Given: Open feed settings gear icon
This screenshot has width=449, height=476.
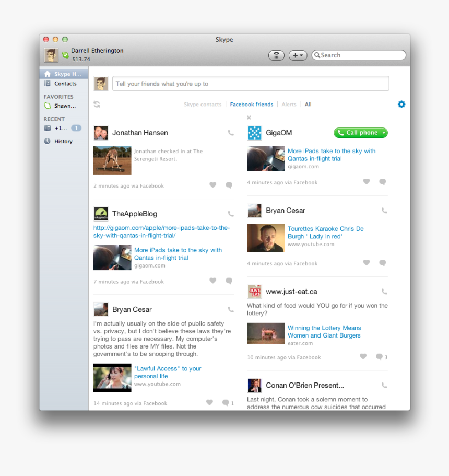Looking at the screenshot, I should point(401,105).
